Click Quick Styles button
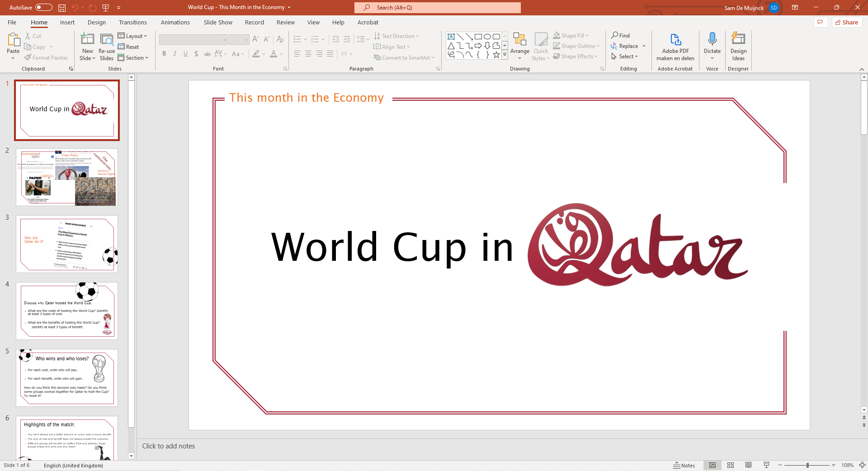Viewport: 868px width, 471px height. point(541,47)
